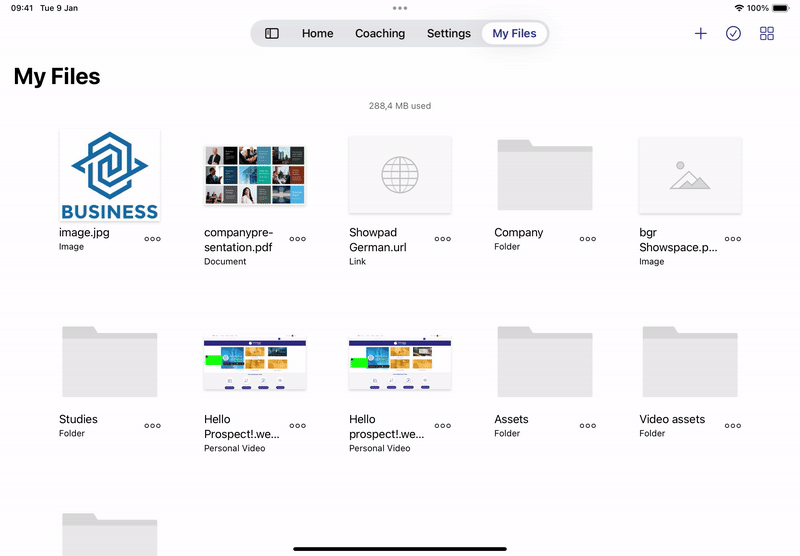800x556 pixels.
Task: Tap the Wi-Fi status icon
Action: pyautogui.click(x=739, y=8)
